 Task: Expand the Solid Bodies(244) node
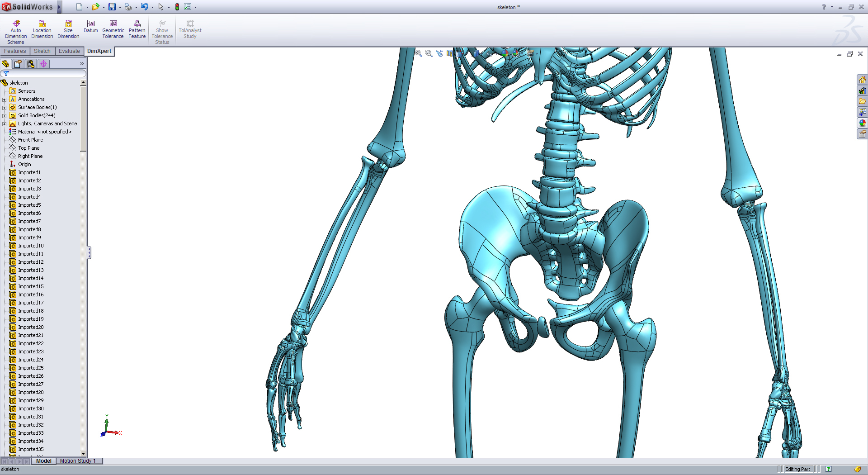pos(5,115)
